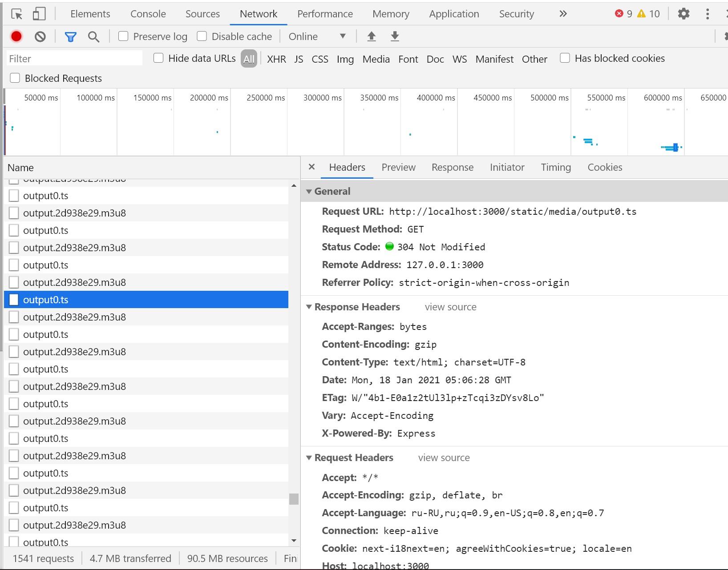
Task: Click the red error count icon
Action: point(619,14)
